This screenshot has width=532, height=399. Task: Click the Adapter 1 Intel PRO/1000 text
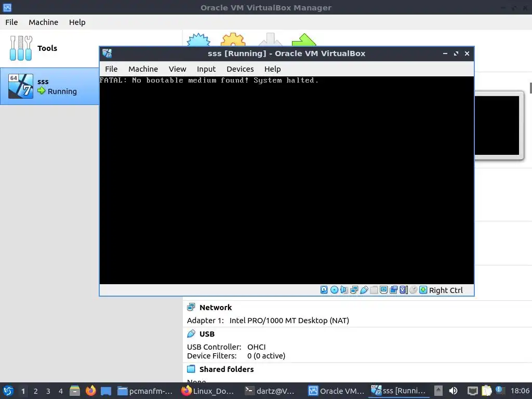[x=268, y=320]
